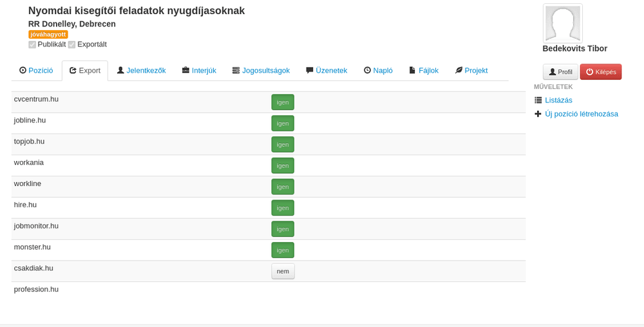Click the clock icon on Pozíció tab

tap(23, 71)
